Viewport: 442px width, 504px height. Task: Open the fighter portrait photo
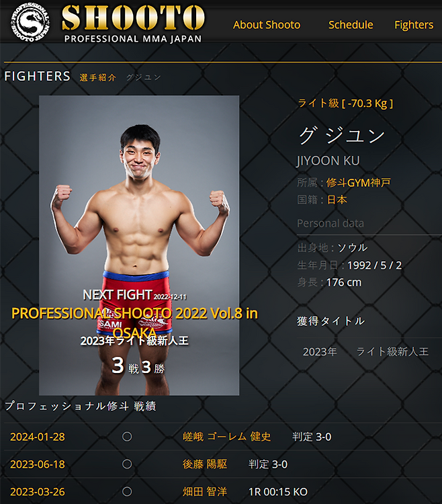pos(139,245)
